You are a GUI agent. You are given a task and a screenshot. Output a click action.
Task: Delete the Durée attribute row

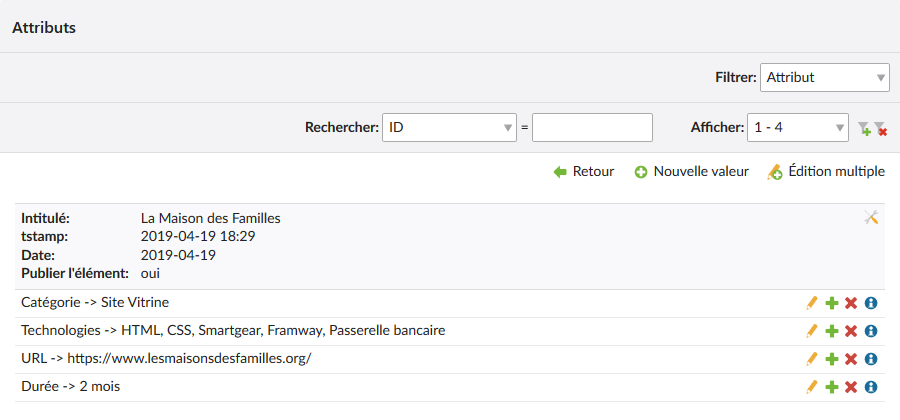[851, 387]
